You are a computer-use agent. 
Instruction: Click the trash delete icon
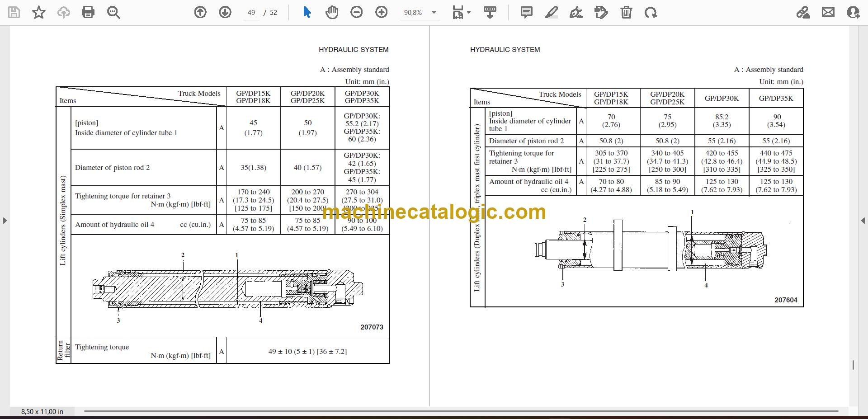pyautogui.click(x=626, y=12)
